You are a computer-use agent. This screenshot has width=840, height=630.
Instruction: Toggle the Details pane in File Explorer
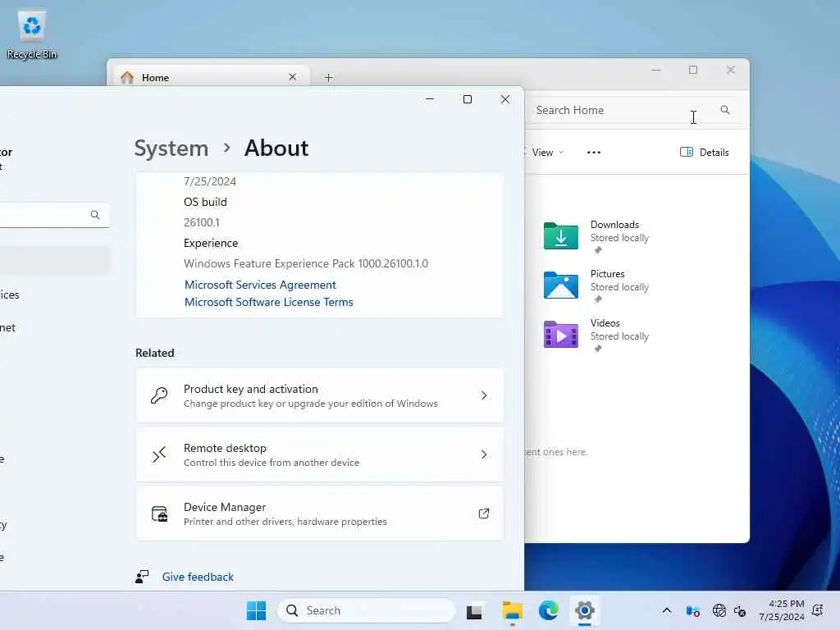tap(704, 152)
